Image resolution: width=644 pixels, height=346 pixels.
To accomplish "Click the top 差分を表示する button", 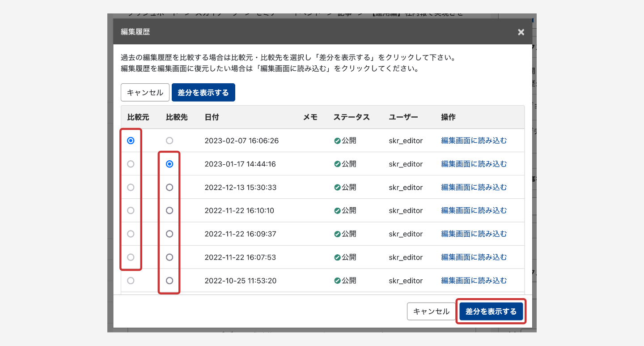I will pos(203,93).
